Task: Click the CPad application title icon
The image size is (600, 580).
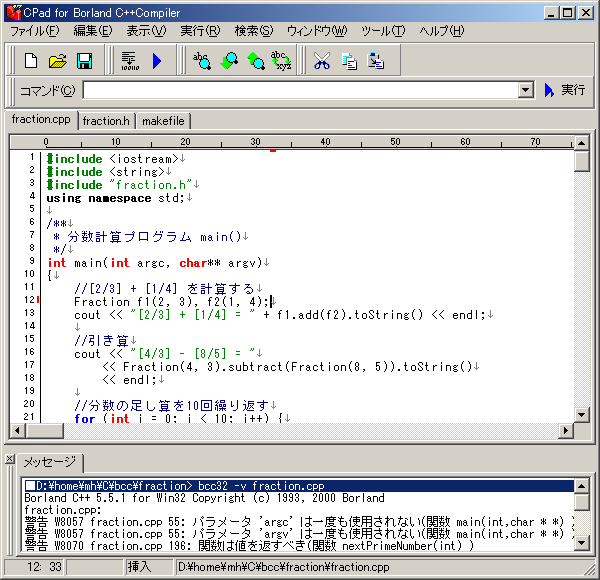Action: coord(14,13)
